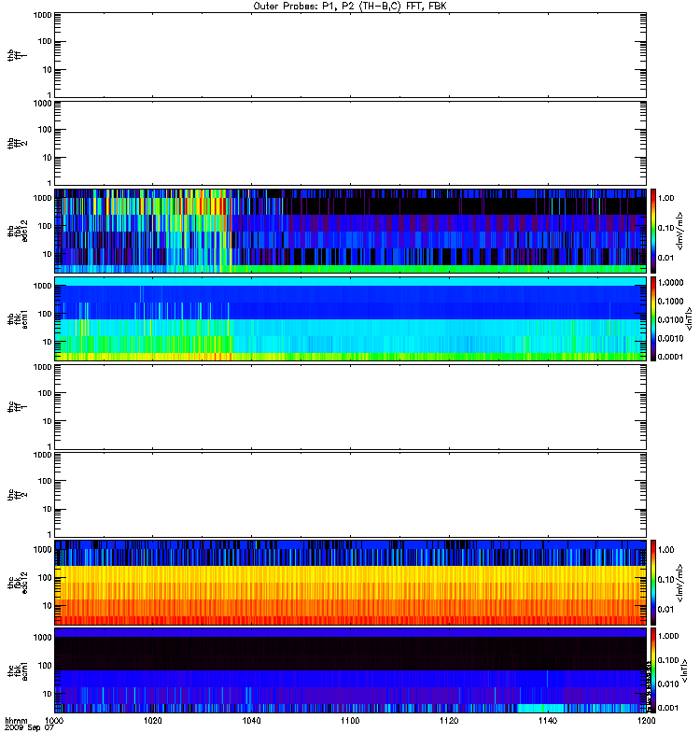Click the color bar value "0.1000"
This screenshot has height=747, width=700.
(670, 301)
